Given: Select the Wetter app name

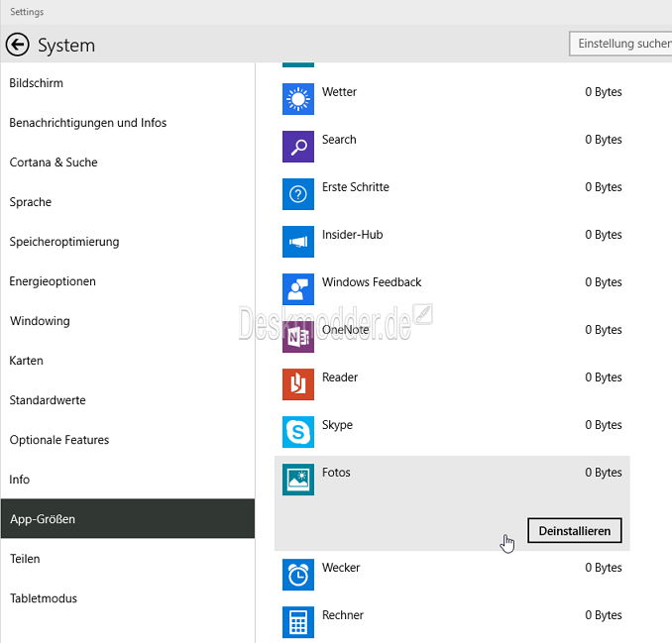Looking at the screenshot, I should (339, 92).
